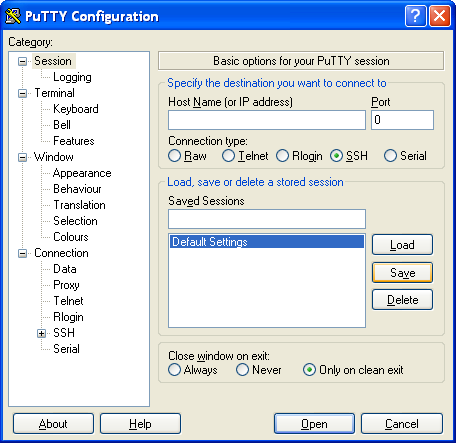Click the Help button at the bottom
This screenshot has width=456, height=443.
[x=140, y=424]
